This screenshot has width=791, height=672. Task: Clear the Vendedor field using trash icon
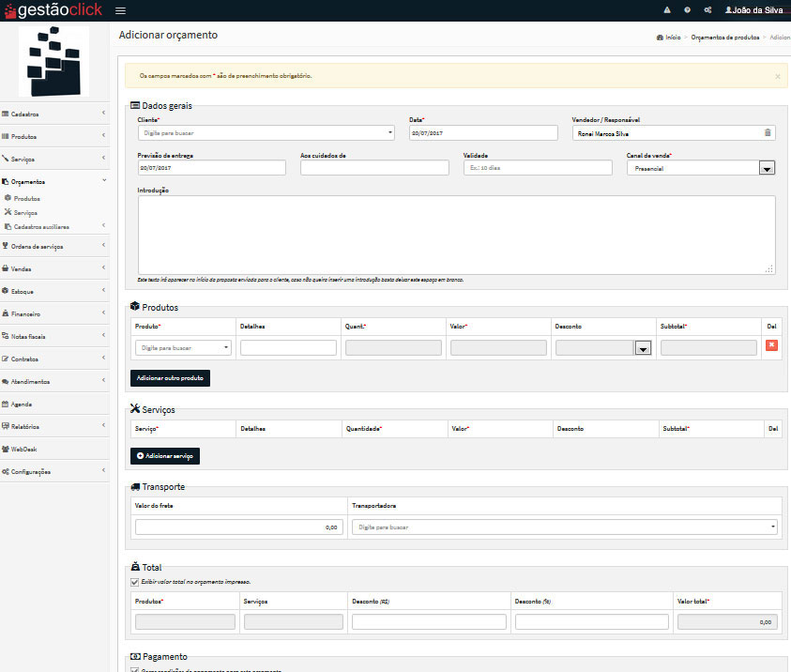[768, 133]
